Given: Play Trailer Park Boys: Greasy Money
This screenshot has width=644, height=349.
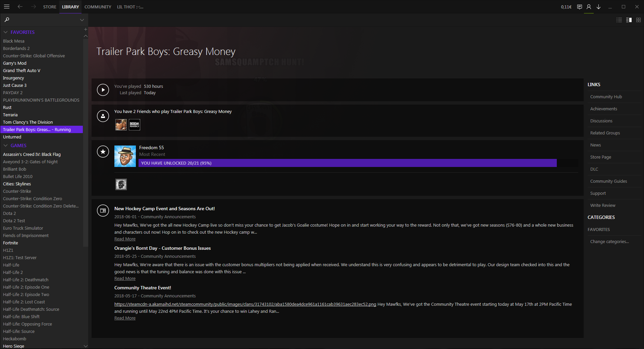Looking at the screenshot, I should [103, 90].
